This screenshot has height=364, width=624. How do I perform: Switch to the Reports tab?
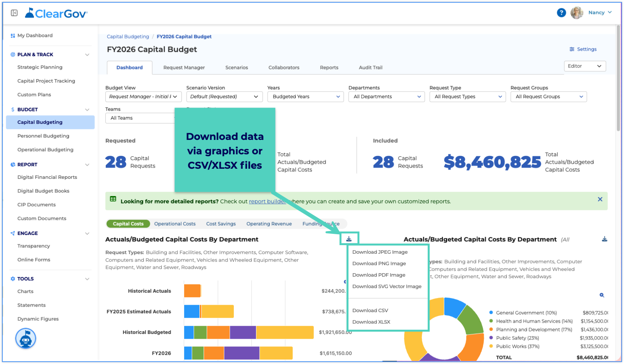pos(329,67)
